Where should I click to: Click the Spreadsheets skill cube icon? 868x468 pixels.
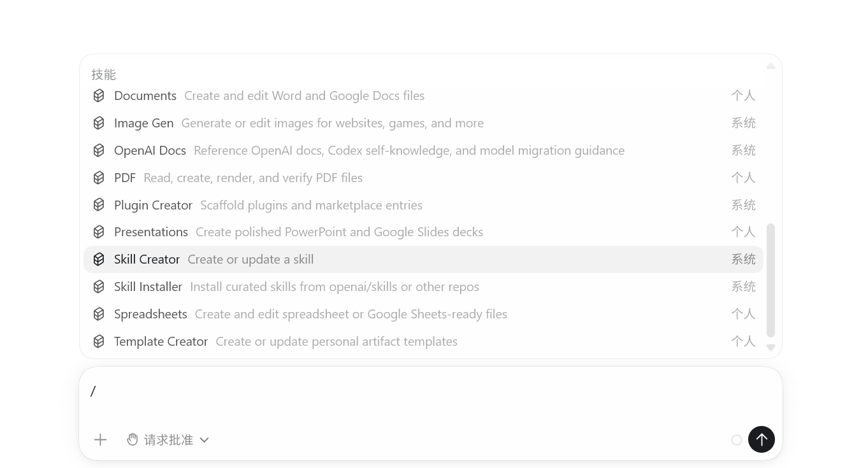click(x=99, y=314)
